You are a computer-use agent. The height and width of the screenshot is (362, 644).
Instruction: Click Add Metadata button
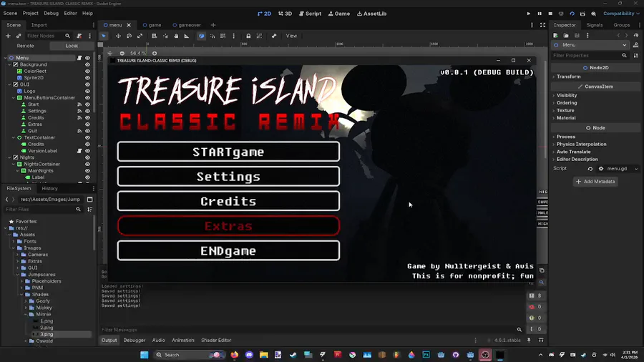[595, 182]
